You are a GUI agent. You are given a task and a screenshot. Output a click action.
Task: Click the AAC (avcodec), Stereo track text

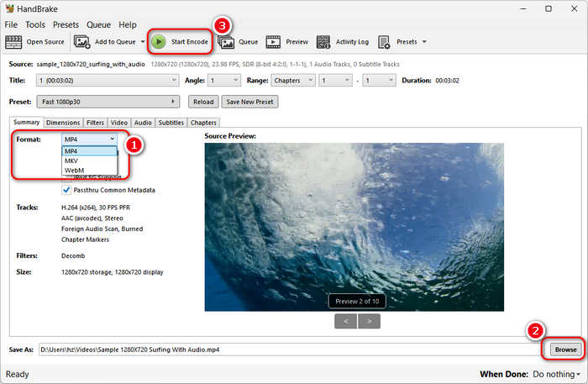pos(92,218)
